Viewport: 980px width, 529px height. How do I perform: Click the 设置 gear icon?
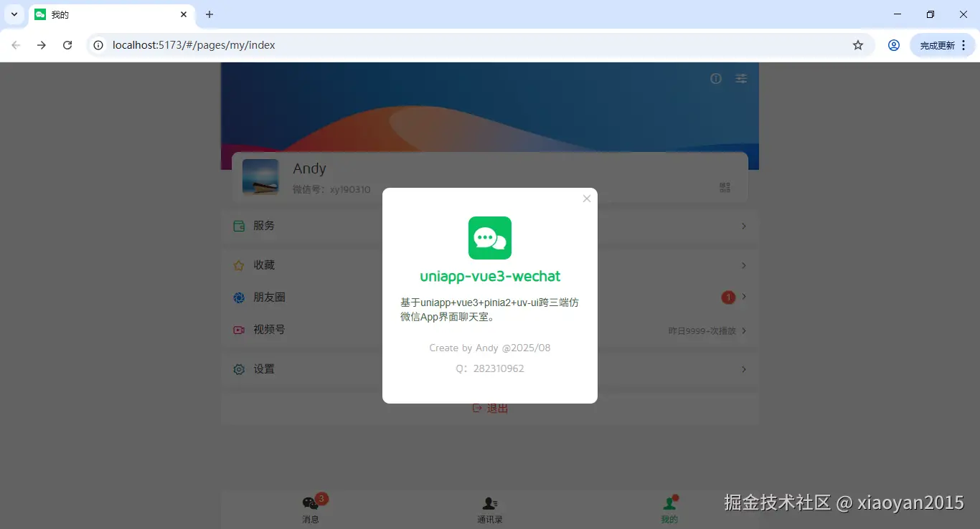click(239, 369)
